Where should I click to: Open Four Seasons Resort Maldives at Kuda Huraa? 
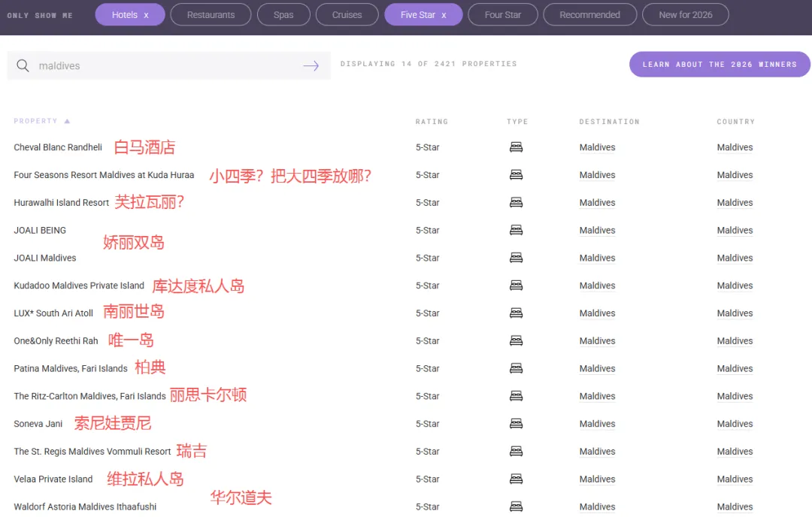(x=104, y=175)
